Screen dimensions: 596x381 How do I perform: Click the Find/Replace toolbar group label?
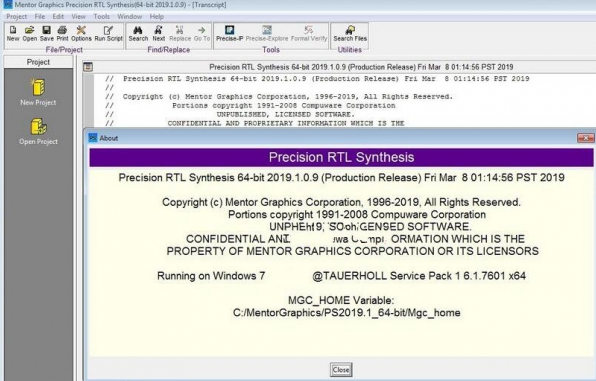pos(168,50)
